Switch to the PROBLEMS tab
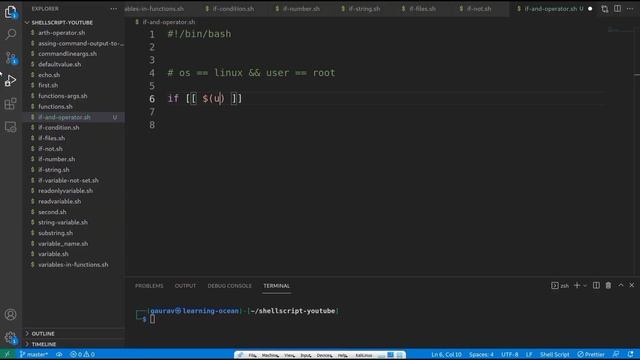The width and height of the screenshot is (640, 360). pos(149,286)
